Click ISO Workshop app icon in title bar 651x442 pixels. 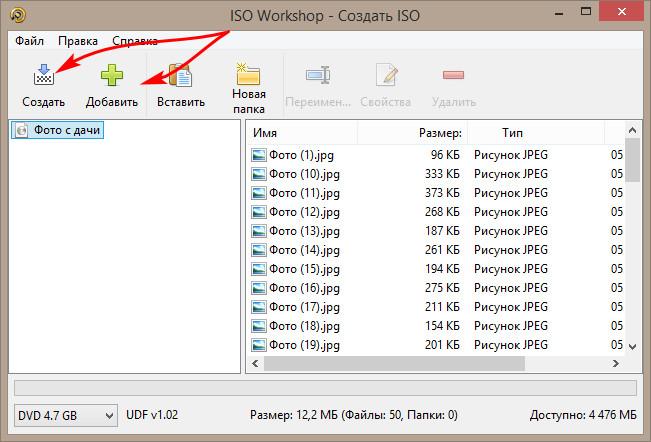point(18,15)
